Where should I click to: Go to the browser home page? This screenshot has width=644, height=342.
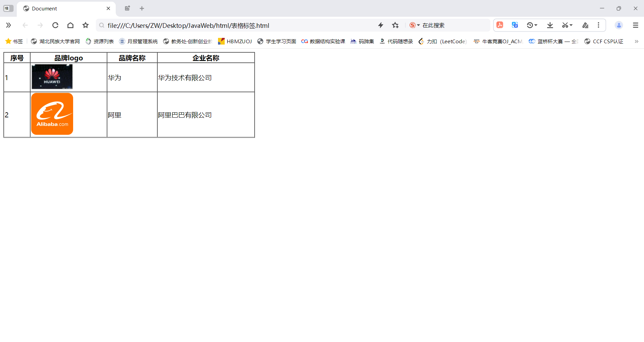coord(70,25)
